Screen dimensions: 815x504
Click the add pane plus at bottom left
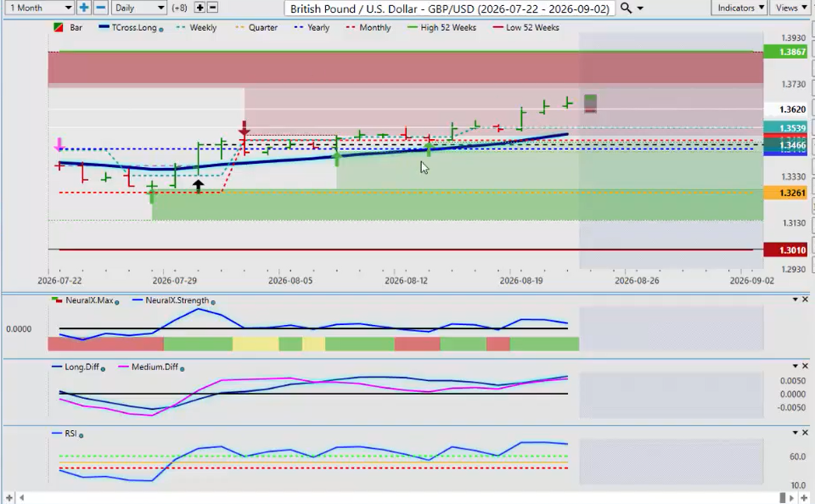9,498
